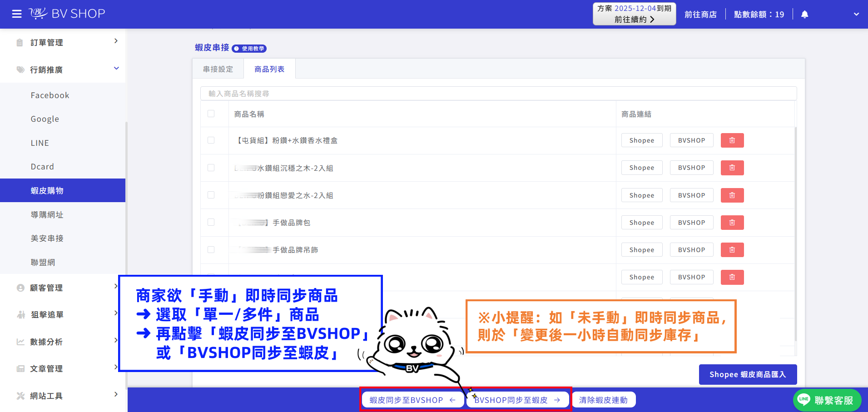Open the account dropdown arrow in header
Image resolution: width=868 pixels, height=412 pixels.
click(856, 15)
